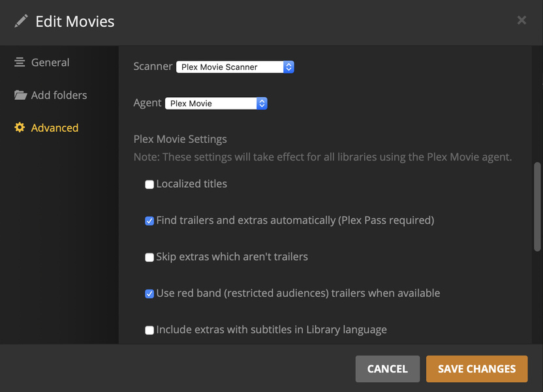The image size is (543, 392).
Task: Open the Agent dropdown
Action: (211, 103)
